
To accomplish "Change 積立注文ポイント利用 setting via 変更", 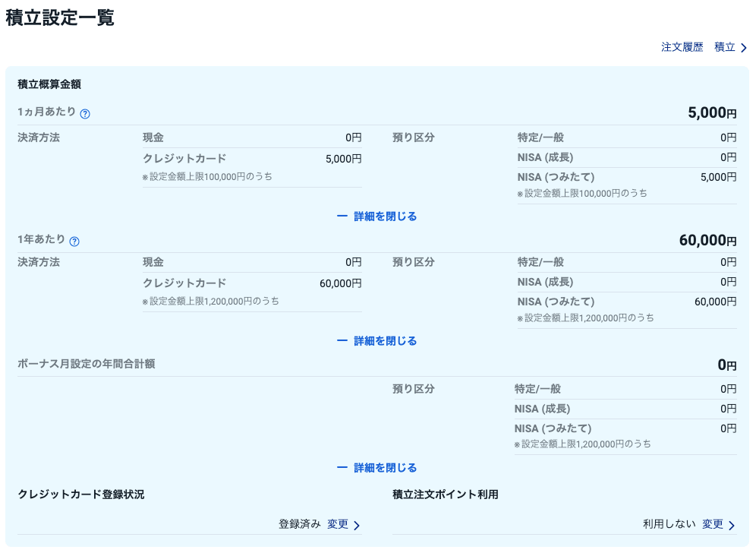I will coord(713,524).
